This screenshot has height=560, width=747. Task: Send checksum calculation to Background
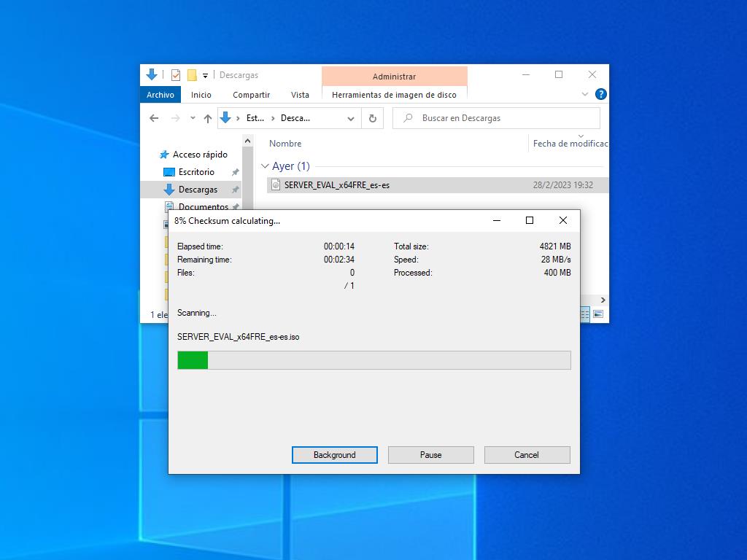click(x=334, y=455)
